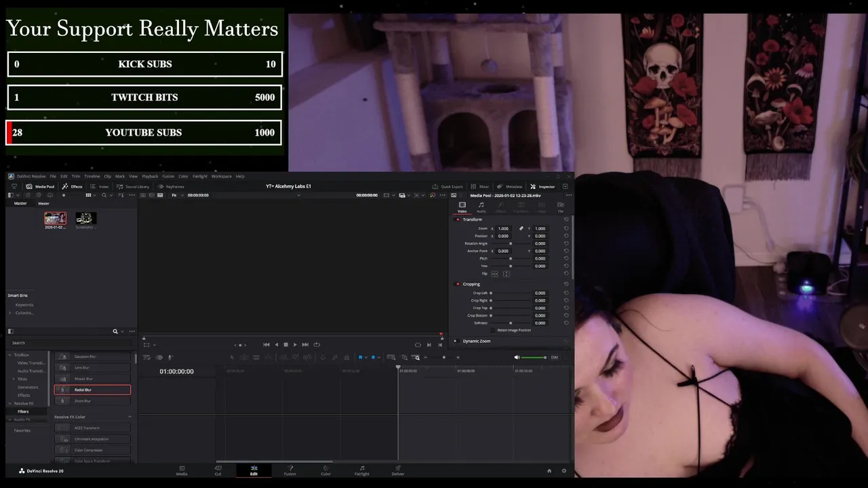Click the play button in viewer

coord(295,344)
